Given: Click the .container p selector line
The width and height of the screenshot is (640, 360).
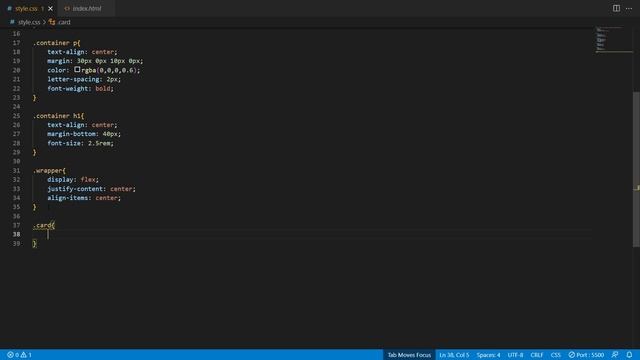Looking at the screenshot, I should pyautogui.click(x=57, y=43).
